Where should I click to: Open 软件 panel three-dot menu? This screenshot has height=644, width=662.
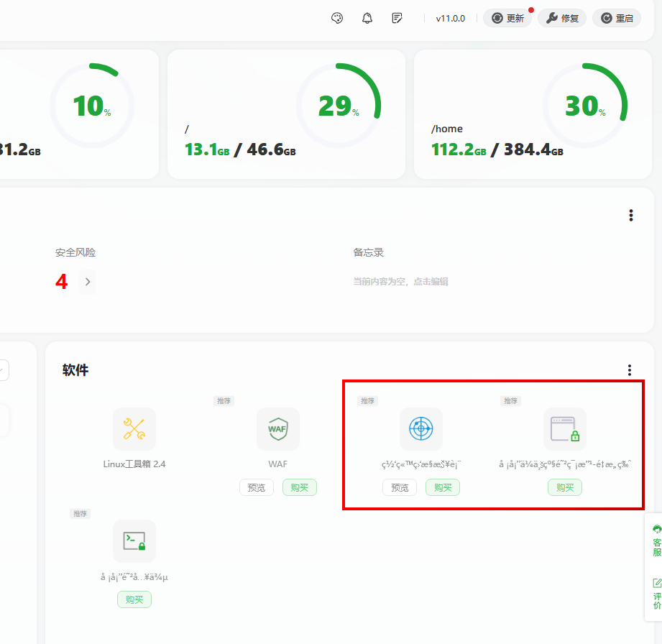[x=630, y=370]
